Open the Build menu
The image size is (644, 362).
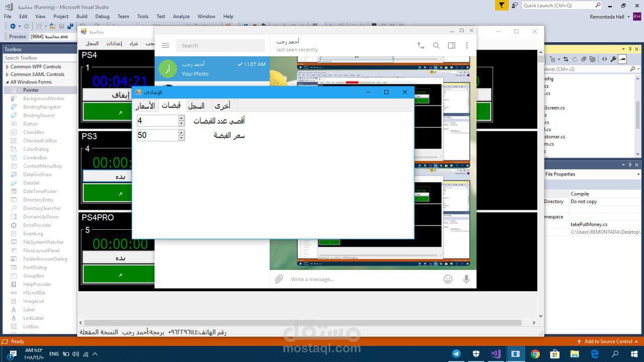pos(82,16)
